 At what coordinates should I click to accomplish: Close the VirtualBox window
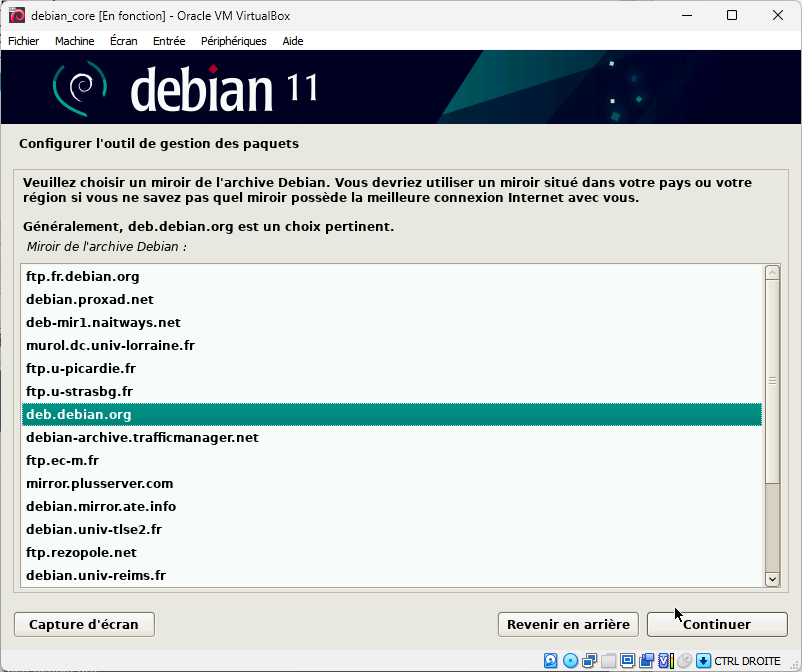(777, 15)
